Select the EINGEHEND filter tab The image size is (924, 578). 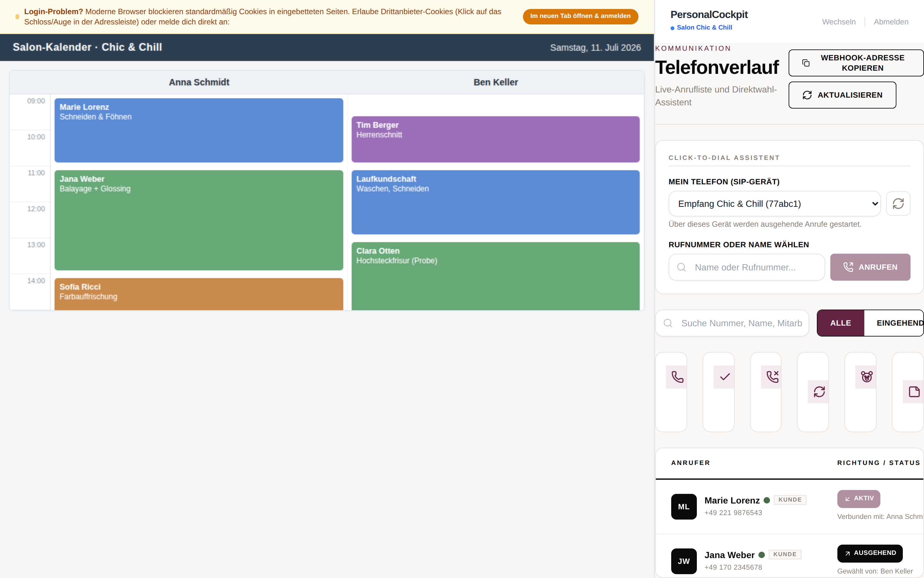click(x=894, y=323)
